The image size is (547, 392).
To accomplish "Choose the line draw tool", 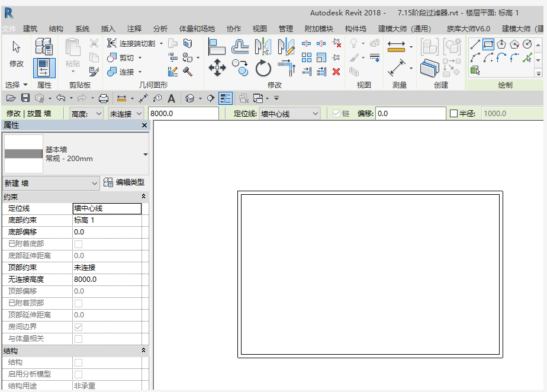I will tap(475, 44).
